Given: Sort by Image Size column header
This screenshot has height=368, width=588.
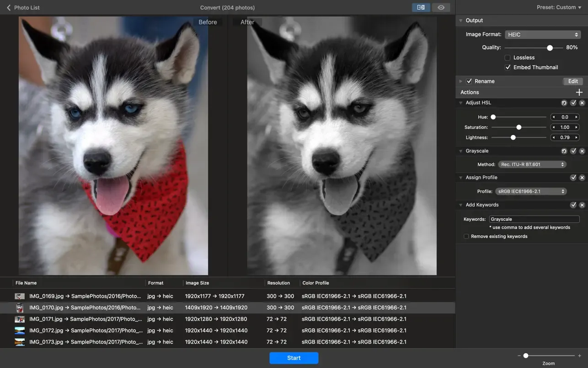Looking at the screenshot, I should (x=197, y=283).
